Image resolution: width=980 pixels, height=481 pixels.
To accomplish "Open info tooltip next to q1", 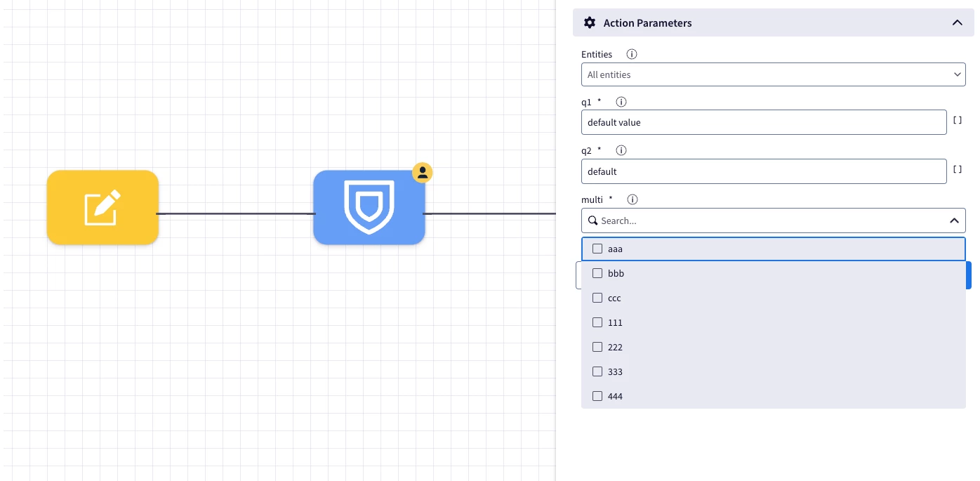I will [621, 102].
